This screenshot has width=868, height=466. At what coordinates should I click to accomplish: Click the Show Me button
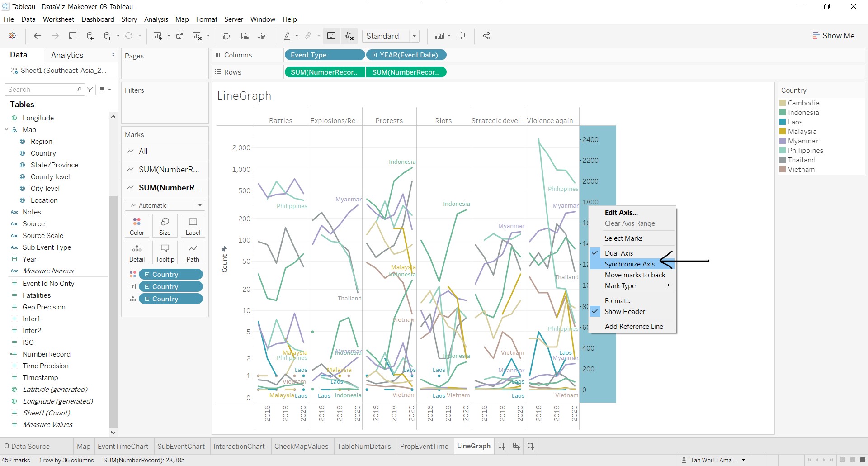click(833, 36)
